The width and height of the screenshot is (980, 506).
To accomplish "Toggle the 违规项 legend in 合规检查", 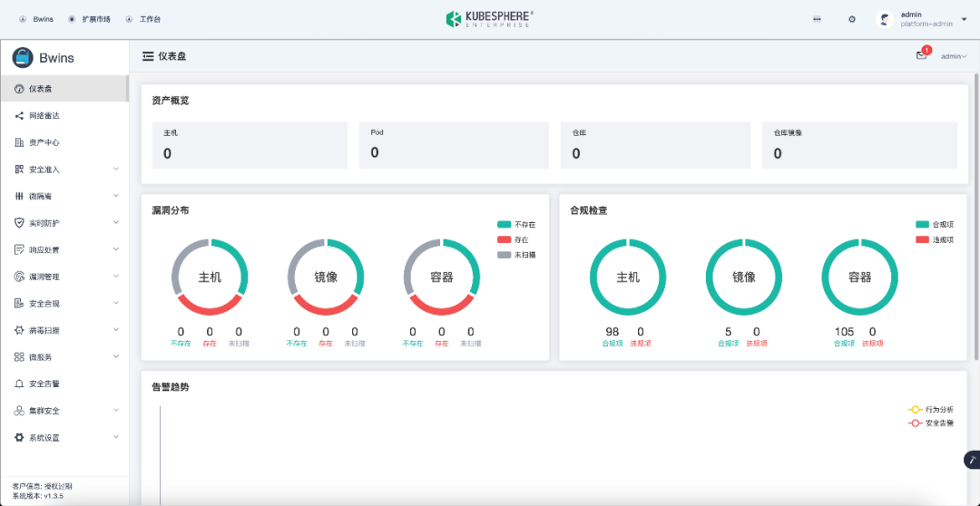I will tap(935, 240).
